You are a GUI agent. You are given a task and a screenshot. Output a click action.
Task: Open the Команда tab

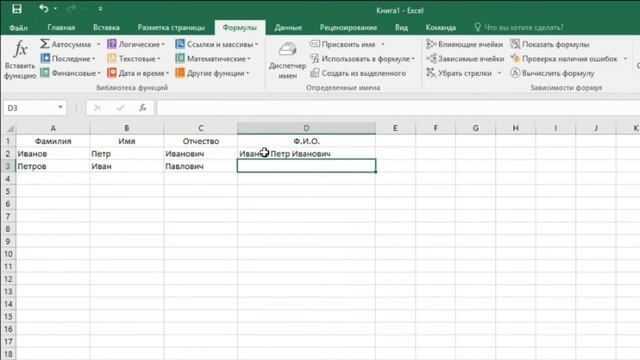tap(440, 27)
